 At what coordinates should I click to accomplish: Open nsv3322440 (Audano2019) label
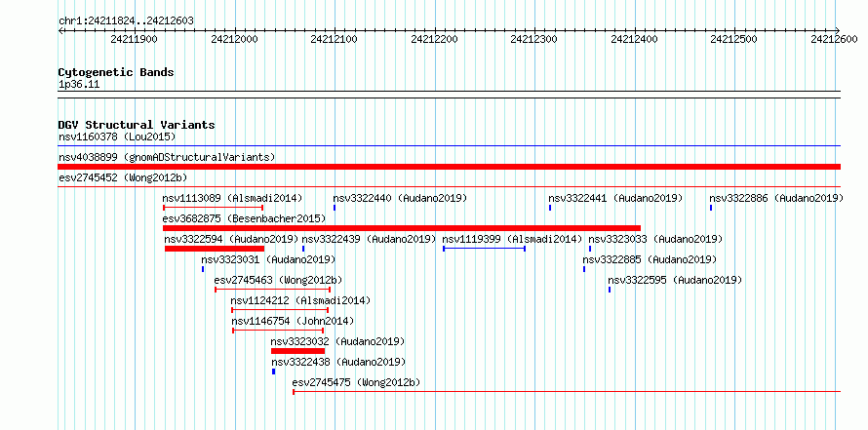coord(400,198)
